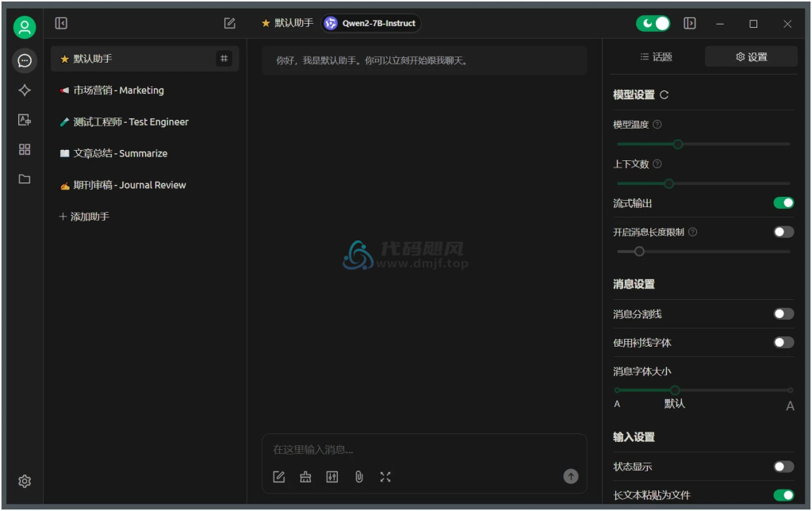Show help for 上下文数

(657, 163)
